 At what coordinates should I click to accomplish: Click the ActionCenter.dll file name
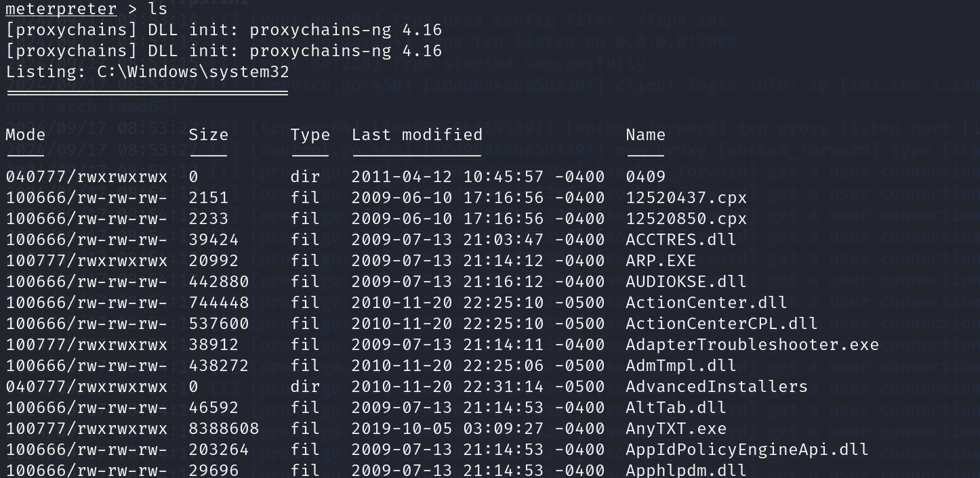coord(706,303)
